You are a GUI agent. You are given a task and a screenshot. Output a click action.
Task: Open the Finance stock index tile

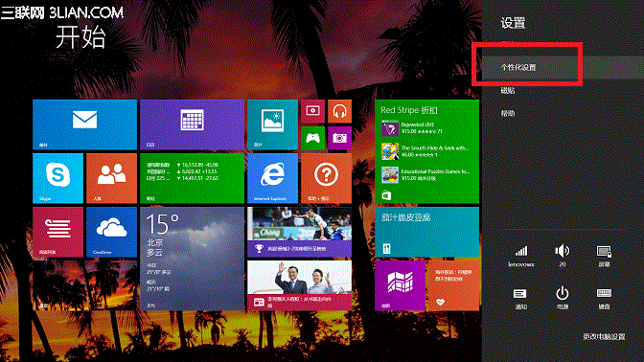click(192, 178)
